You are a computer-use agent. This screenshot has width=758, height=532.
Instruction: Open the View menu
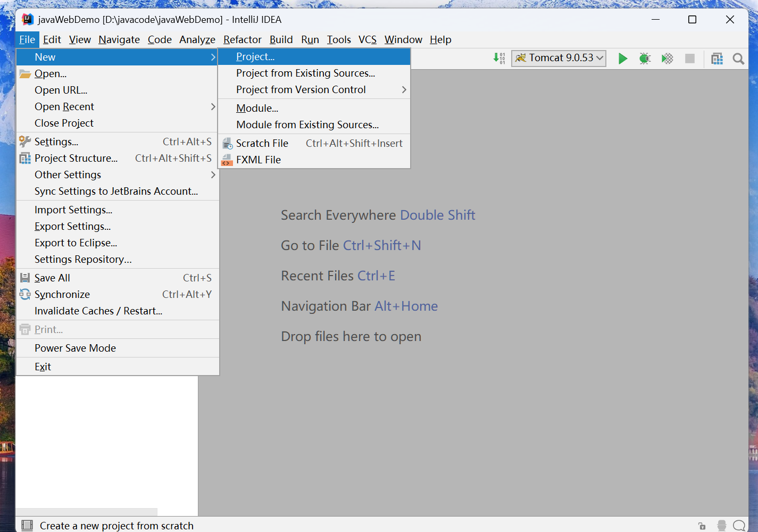click(x=80, y=39)
